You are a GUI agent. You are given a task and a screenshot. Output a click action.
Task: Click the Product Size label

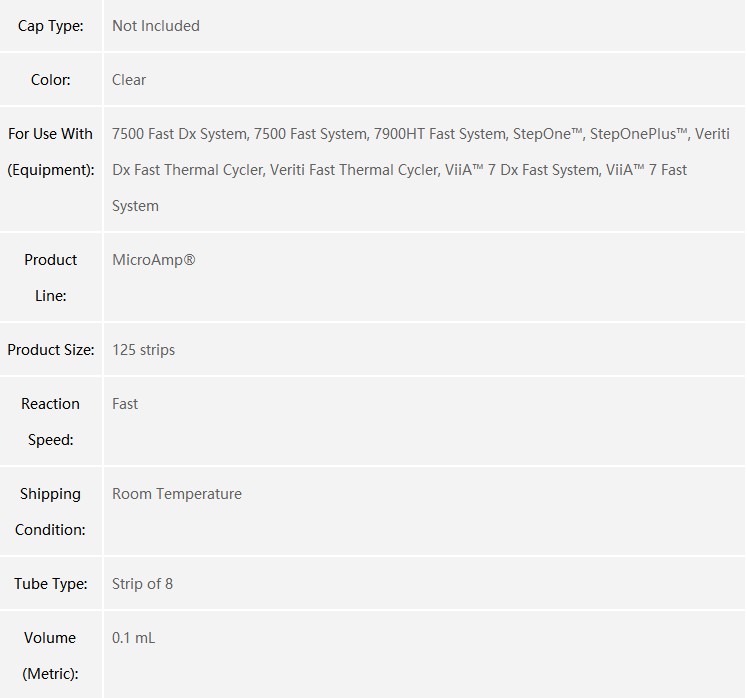point(50,350)
